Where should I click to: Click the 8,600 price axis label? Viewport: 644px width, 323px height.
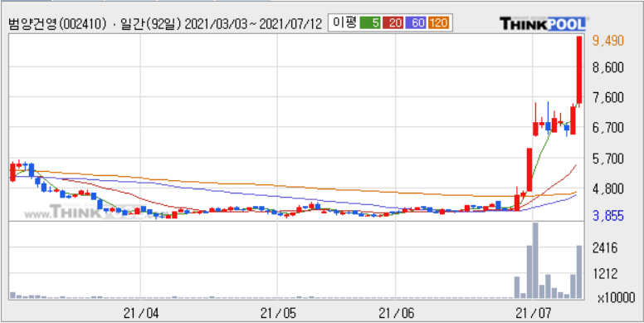coord(608,67)
